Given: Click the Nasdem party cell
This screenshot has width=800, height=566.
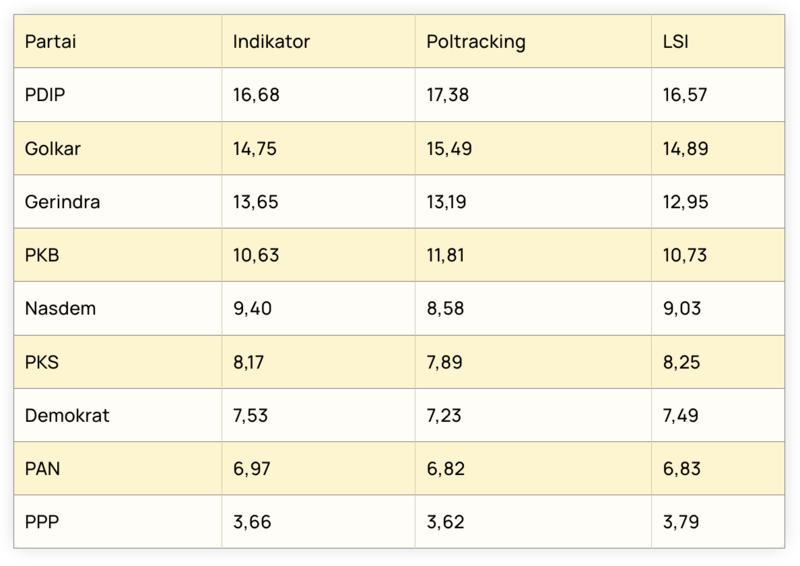Looking at the screenshot, I should coord(60,308).
